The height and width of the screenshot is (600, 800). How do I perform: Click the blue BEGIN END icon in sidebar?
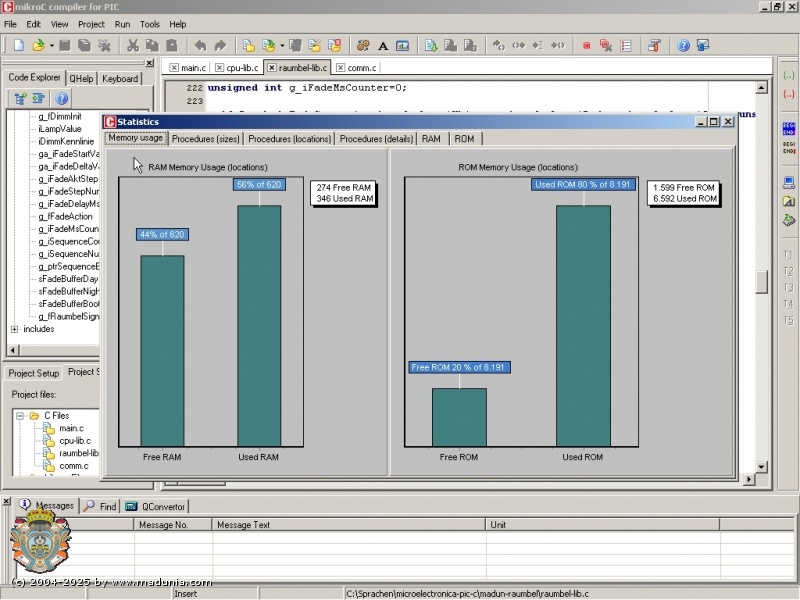789,129
